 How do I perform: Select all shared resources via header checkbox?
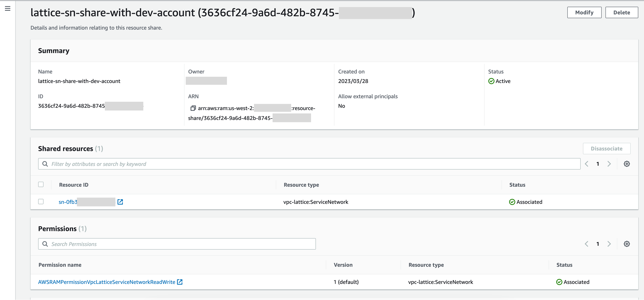pos(41,184)
